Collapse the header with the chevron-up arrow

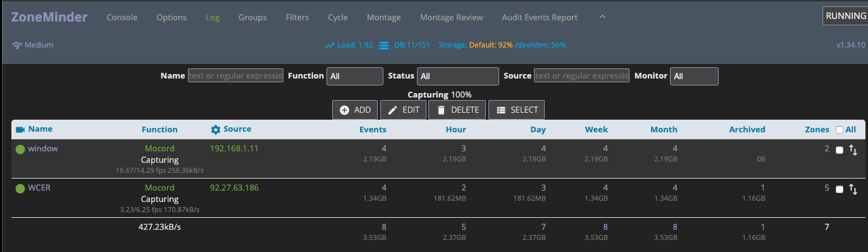(602, 16)
